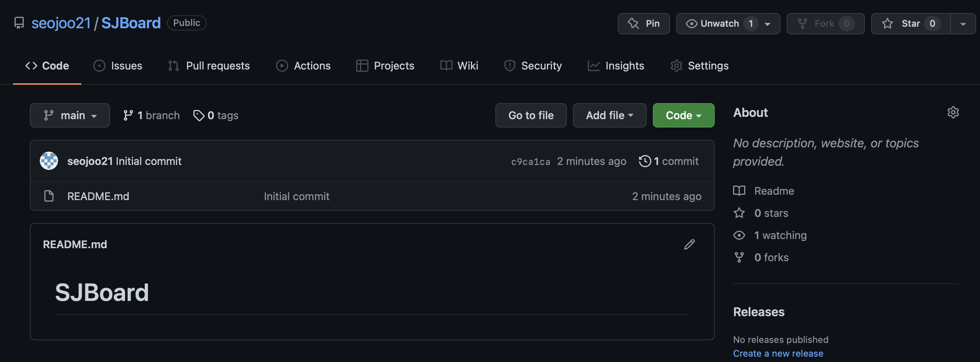
Task: Open the latest Initial commit message link
Action: (x=149, y=161)
